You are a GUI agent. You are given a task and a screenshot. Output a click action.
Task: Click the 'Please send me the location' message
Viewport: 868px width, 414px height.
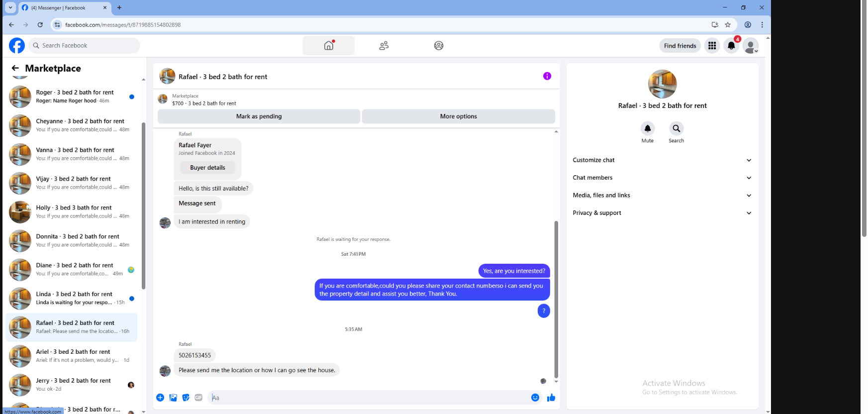pyautogui.click(x=257, y=370)
